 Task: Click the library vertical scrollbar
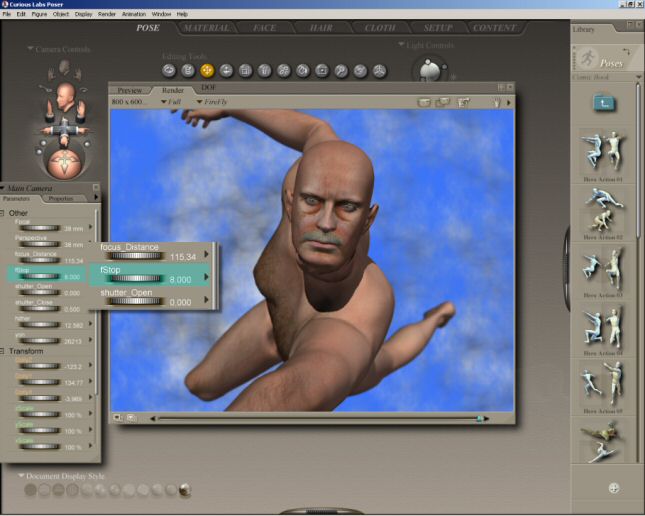[x=638, y=160]
